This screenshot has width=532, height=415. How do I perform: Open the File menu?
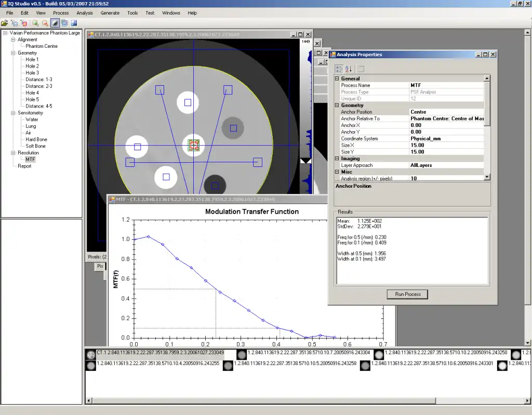click(9, 13)
